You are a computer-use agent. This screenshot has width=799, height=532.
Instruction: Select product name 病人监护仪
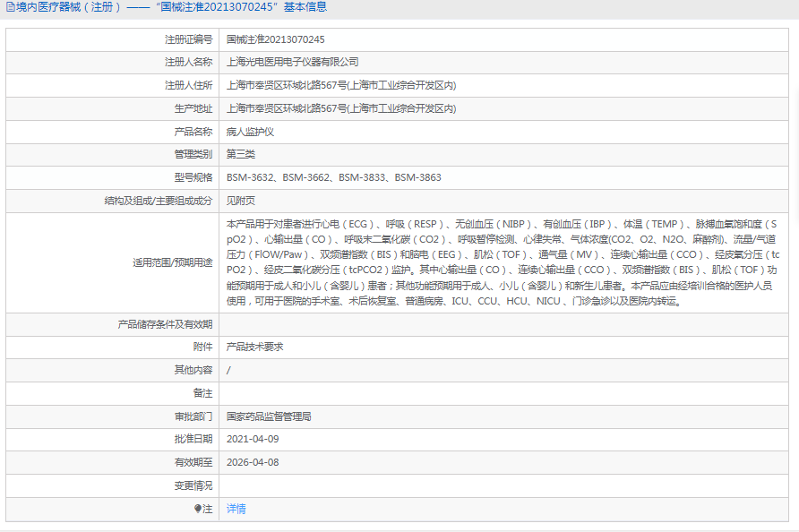click(250, 132)
